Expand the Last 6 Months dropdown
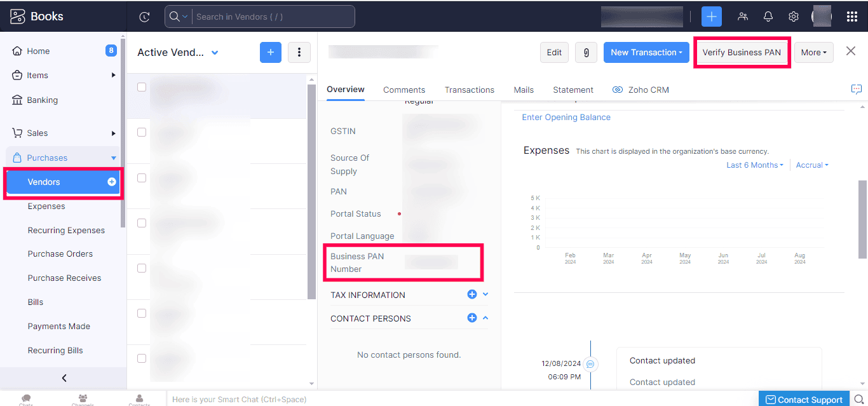 click(x=754, y=165)
